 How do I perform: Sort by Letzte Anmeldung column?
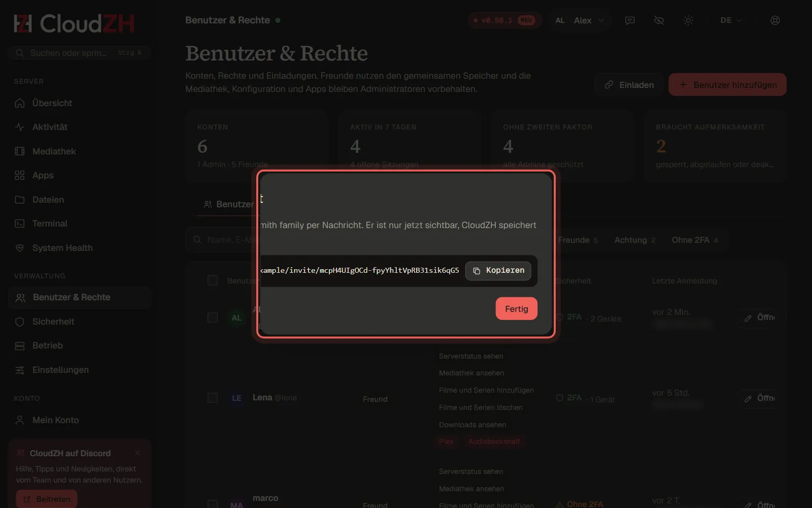(x=684, y=281)
